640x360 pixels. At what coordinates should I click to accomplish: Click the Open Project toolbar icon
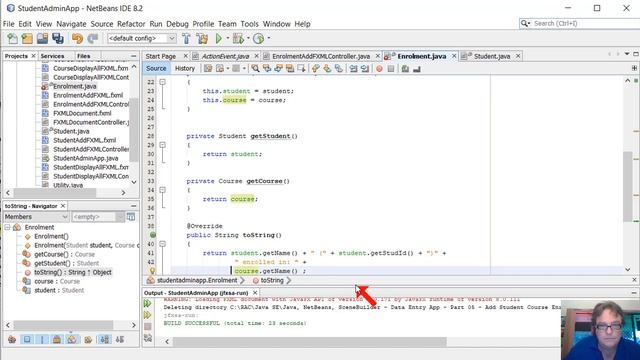coord(42,38)
